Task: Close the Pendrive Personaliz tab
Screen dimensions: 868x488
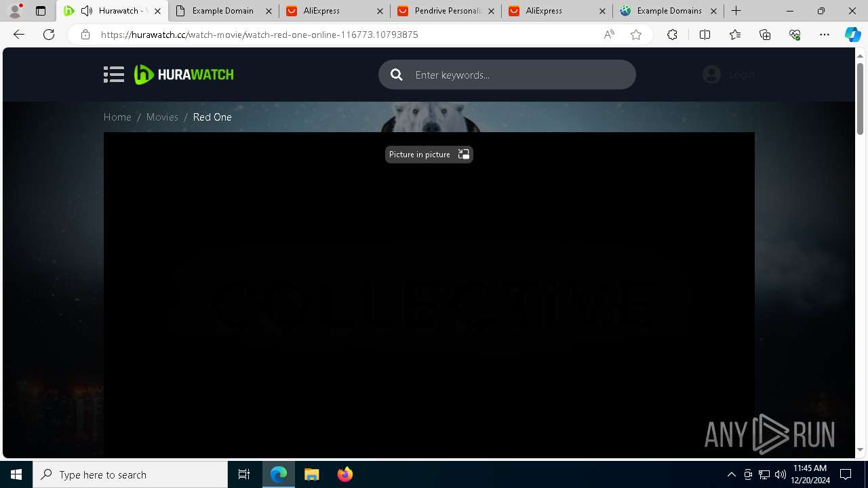Action: pos(492,11)
